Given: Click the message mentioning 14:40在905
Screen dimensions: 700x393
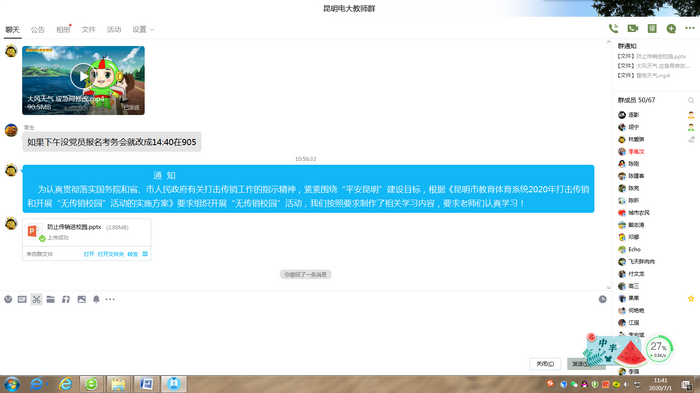Looking at the screenshot, I should [112, 142].
